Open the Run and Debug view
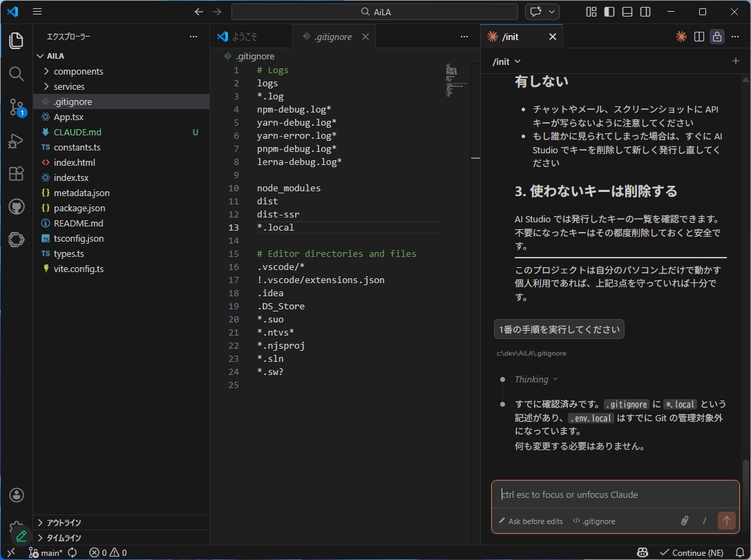The height and width of the screenshot is (560, 751). 17,141
